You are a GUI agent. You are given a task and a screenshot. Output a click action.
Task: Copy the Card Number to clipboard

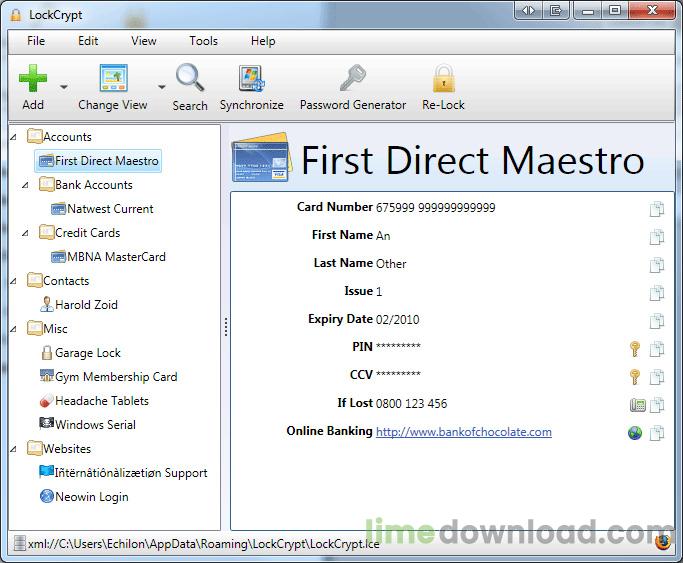point(657,209)
